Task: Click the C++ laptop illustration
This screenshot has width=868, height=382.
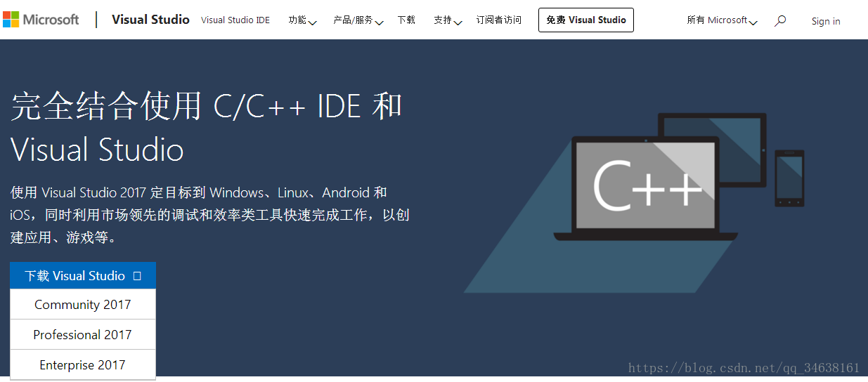Action: pyautogui.click(x=646, y=188)
